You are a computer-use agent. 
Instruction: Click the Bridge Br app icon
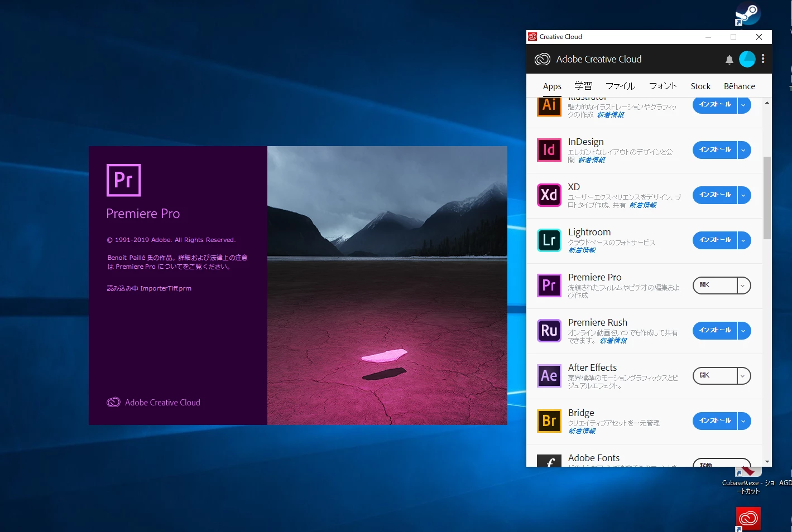[x=549, y=420]
